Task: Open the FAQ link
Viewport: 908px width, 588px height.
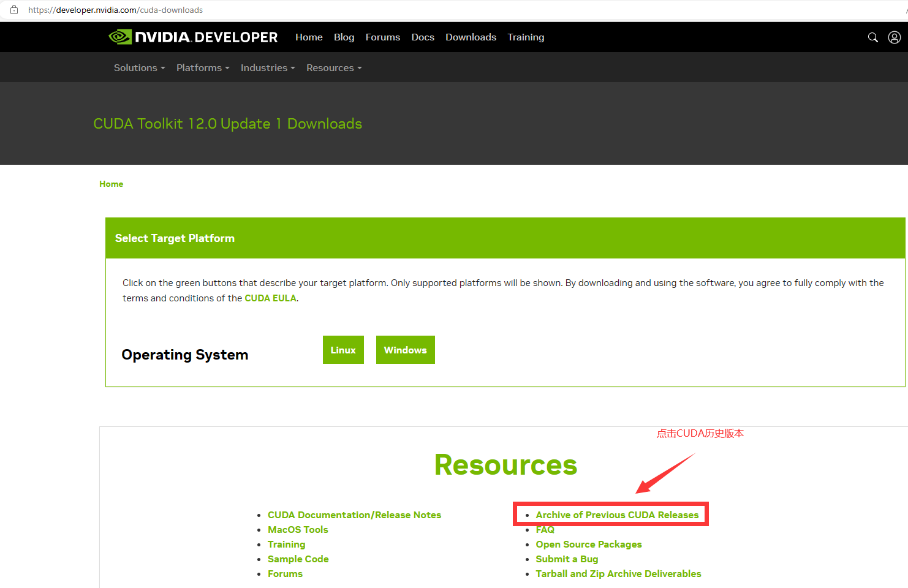Action: tap(545, 530)
